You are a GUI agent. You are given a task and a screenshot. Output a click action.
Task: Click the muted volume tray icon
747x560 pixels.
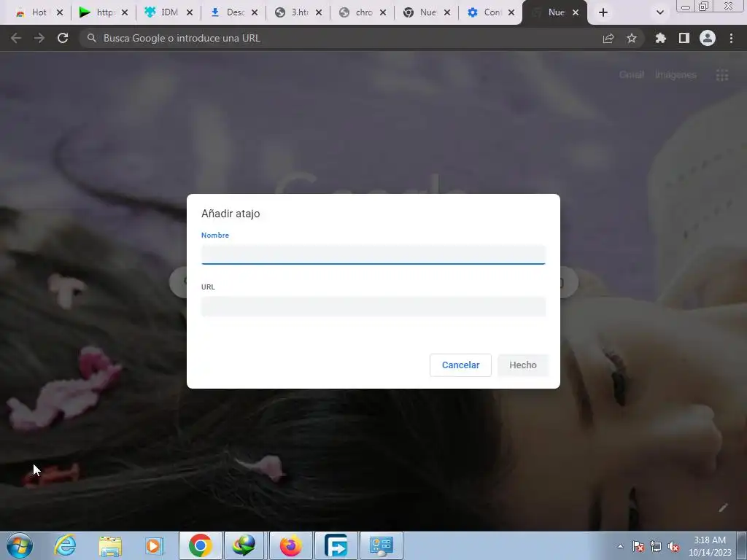click(x=673, y=547)
